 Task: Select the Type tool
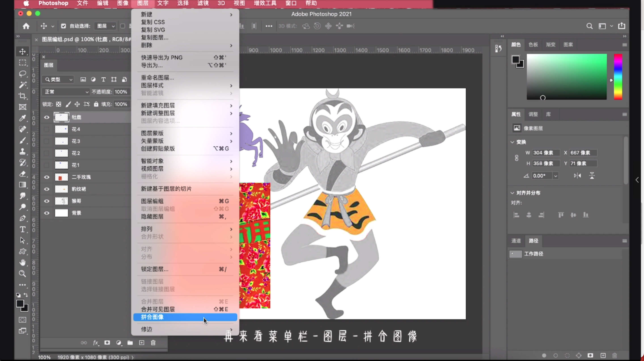point(23,229)
